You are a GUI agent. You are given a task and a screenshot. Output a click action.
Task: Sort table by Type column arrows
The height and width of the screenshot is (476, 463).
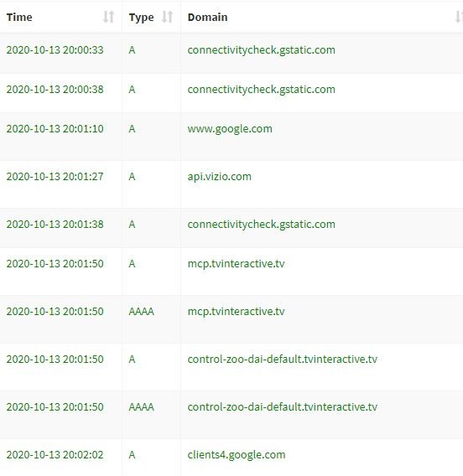pyautogui.click(x=167, y=17)
